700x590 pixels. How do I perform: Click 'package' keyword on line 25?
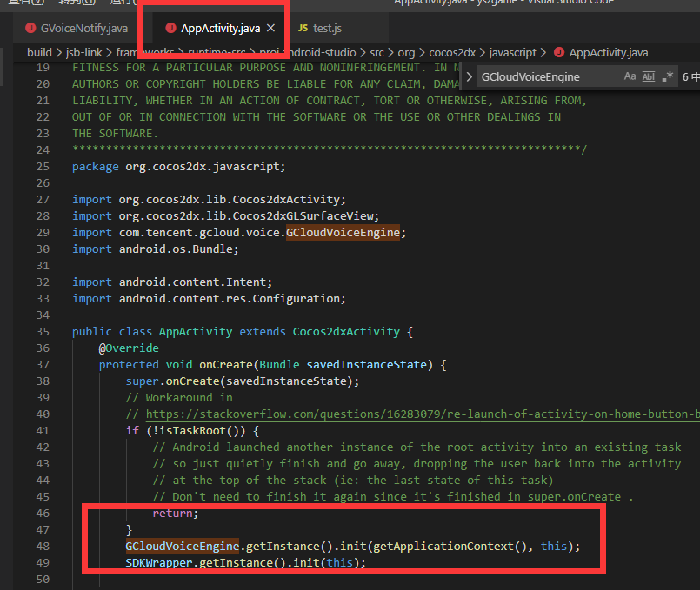click(96, 167)
